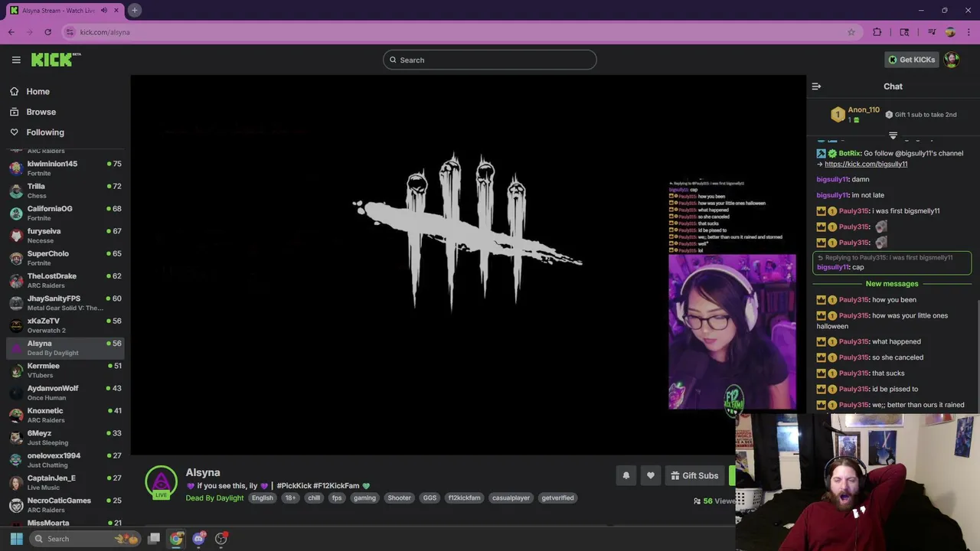Click the f12kickfam tag
This screenshot has width=980, height=551.
[464, 498]
